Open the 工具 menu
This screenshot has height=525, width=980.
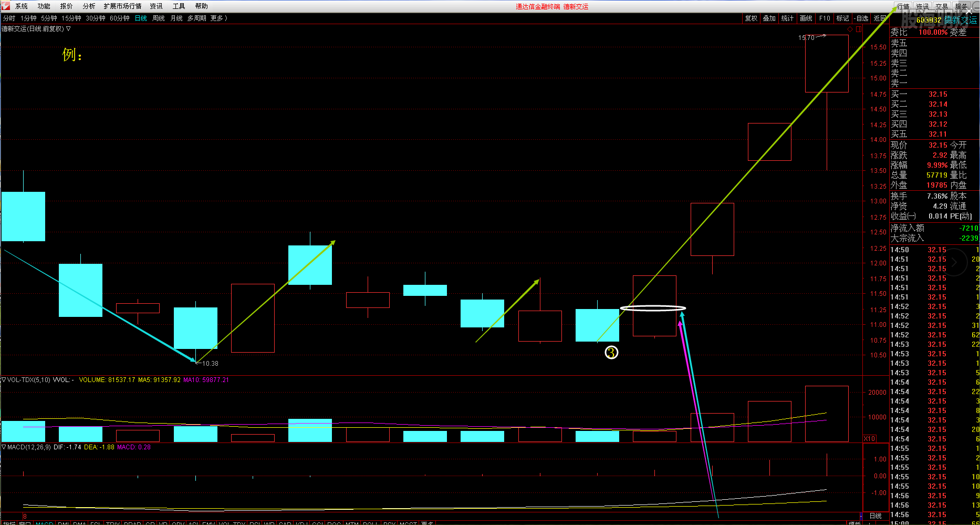coord(179,6)
